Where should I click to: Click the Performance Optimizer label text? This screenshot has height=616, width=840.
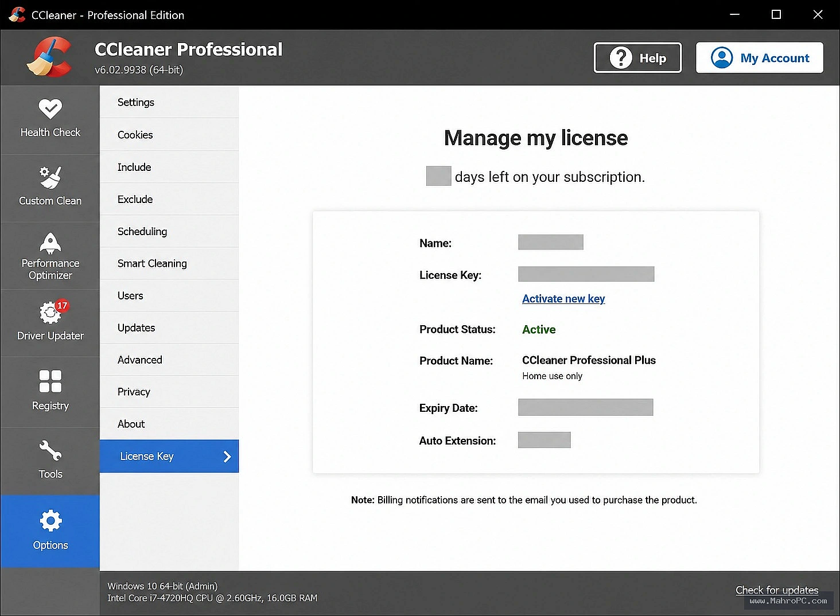pyautogui.click(x=50, y=269)
